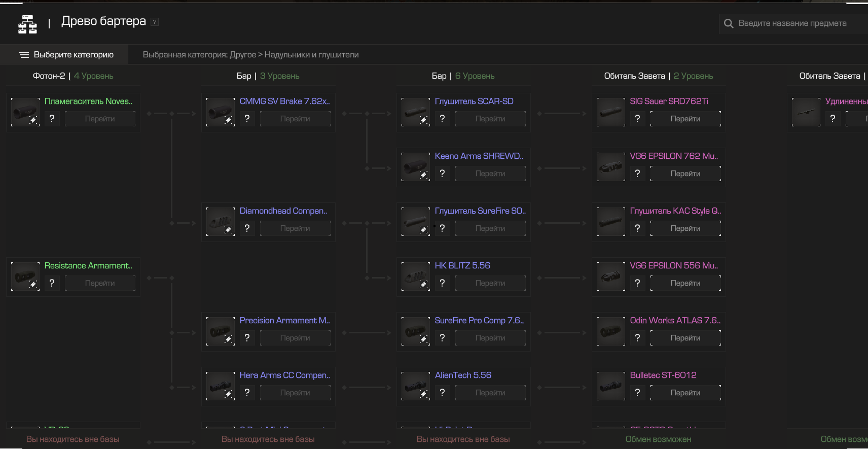Click the question mark for Diamondhead Compen
The image size is (868, 449).
tap(247, 228)
